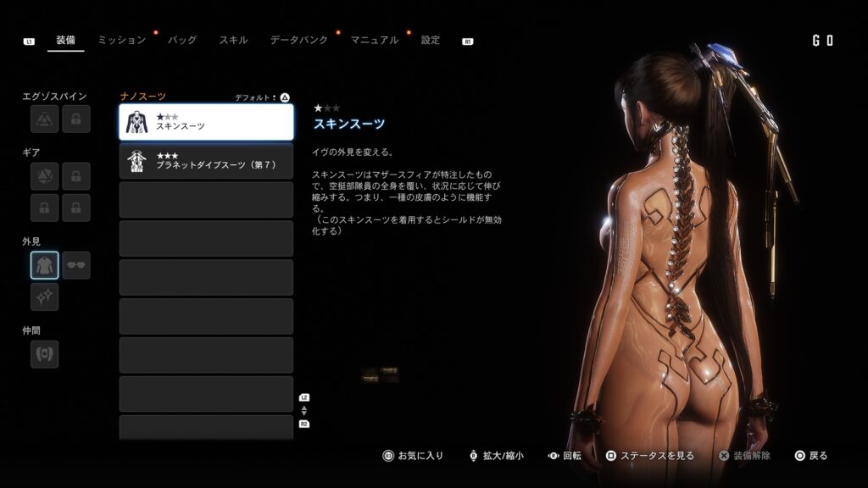Screen dimensions: 868x488
Task: Open the 設定 tab
Action: pos(430,40)
